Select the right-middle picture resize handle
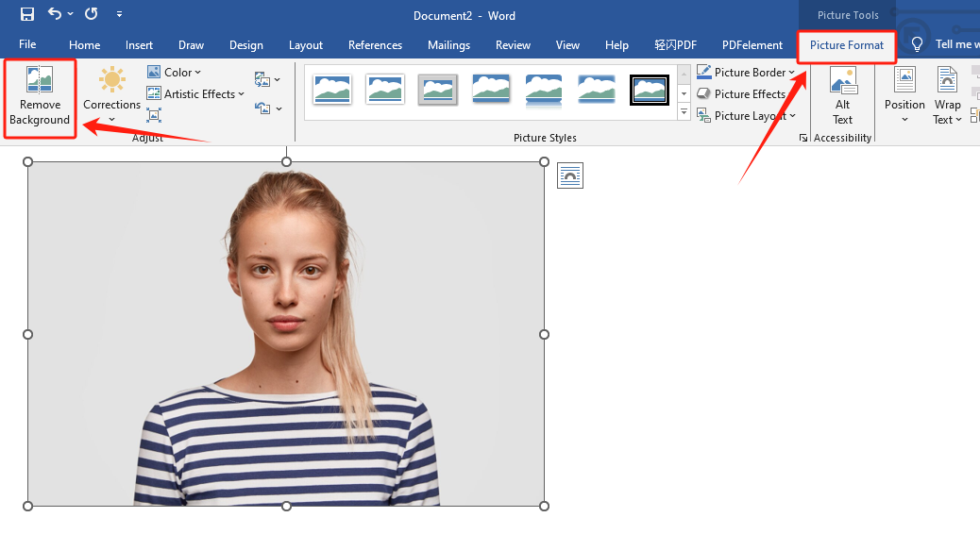The height and width of the screenshot is (534, 980). (545, 334)
